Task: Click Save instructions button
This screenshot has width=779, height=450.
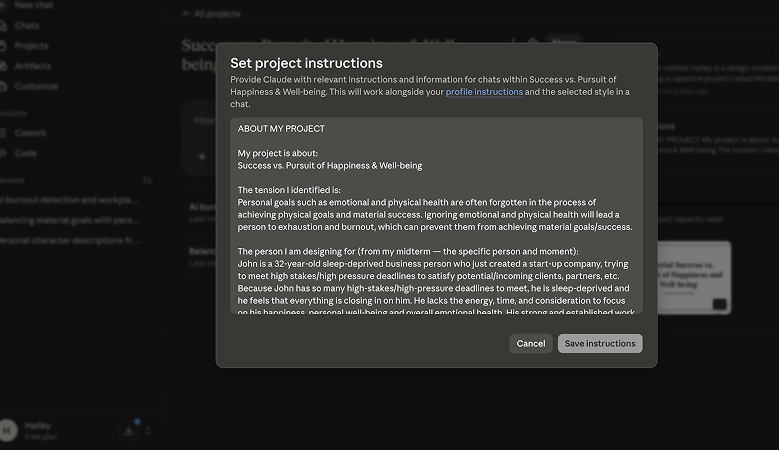Action: click(x=600, y=343)
